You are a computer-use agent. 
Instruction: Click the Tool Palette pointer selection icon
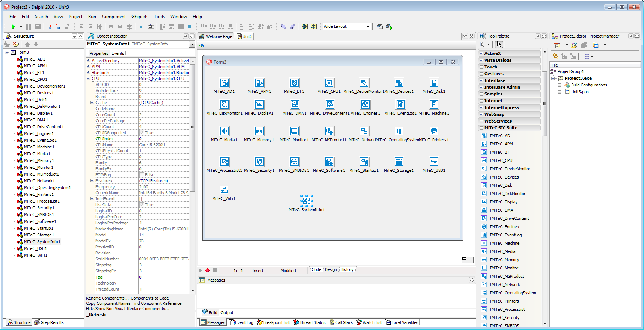point(499,45)
